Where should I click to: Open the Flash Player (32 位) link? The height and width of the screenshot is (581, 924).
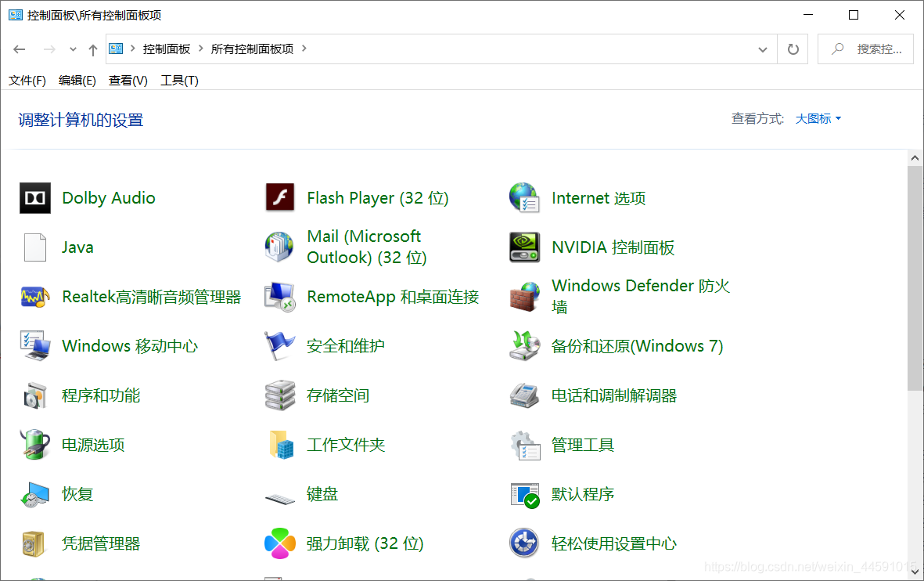coord(378,198)
